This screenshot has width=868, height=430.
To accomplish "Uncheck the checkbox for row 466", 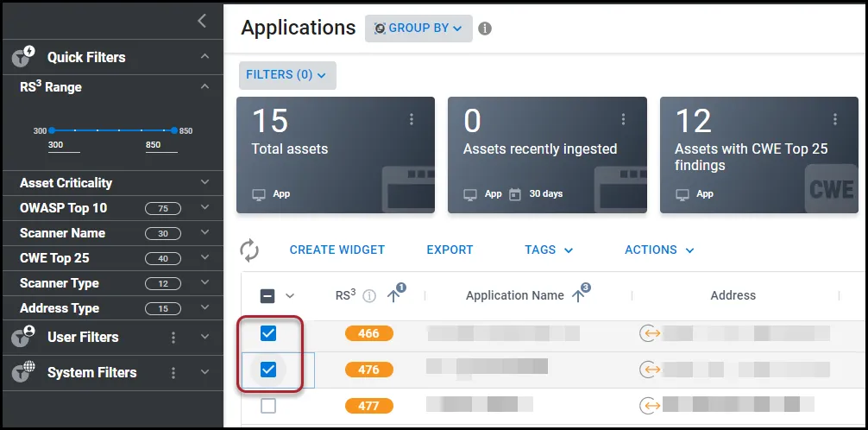I will point(268,333).
